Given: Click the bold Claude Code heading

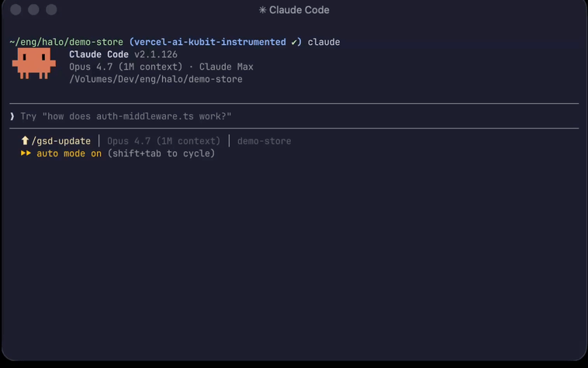Looking at the screenshot, I should point(99,55).
